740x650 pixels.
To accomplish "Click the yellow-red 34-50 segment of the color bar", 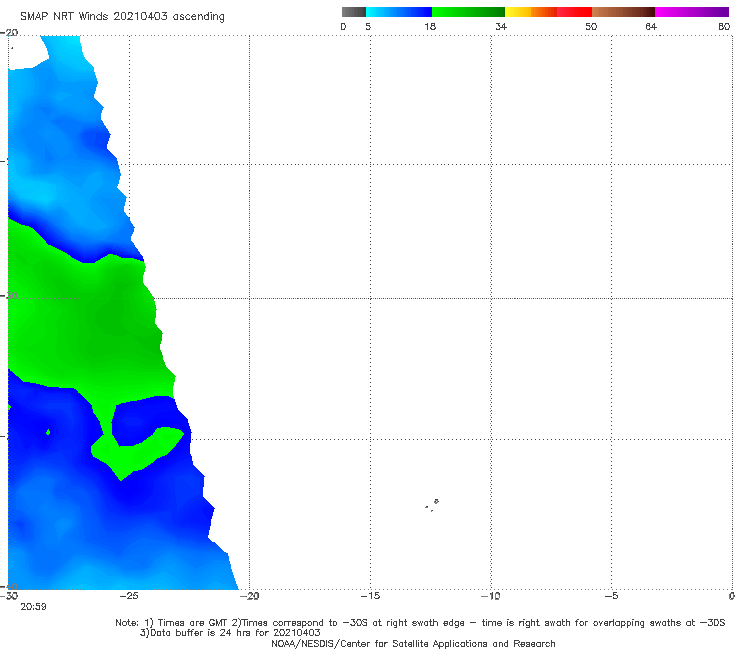I will coord(548,12).
